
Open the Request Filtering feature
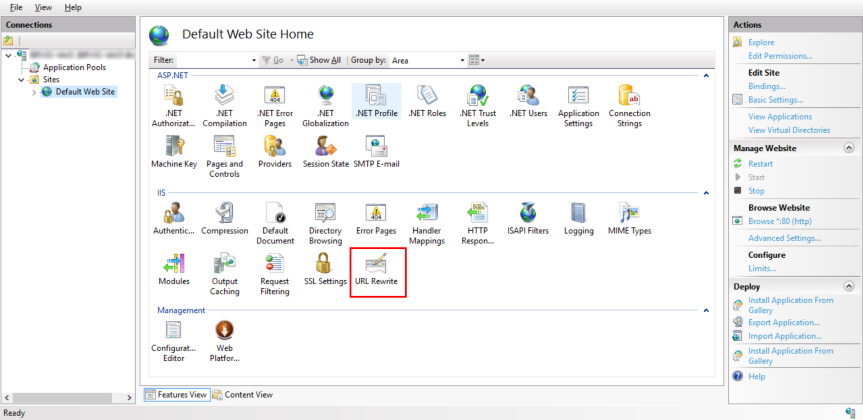[x=275, y=274]
